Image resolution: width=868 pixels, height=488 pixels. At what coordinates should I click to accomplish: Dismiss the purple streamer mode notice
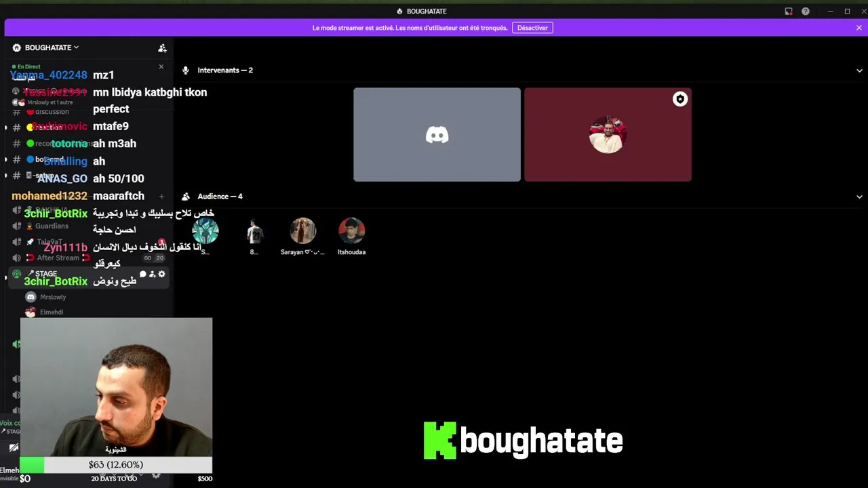click(x=859, y=28)
